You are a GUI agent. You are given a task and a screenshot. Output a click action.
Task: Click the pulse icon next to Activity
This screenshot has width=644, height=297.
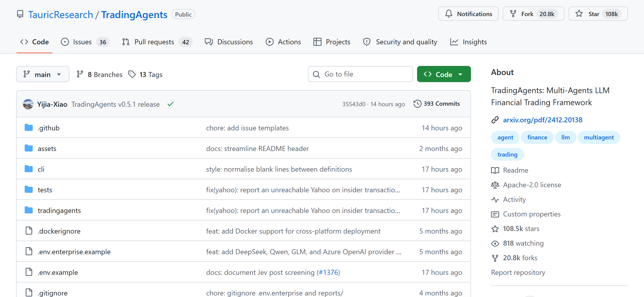(x=495, y=200)
